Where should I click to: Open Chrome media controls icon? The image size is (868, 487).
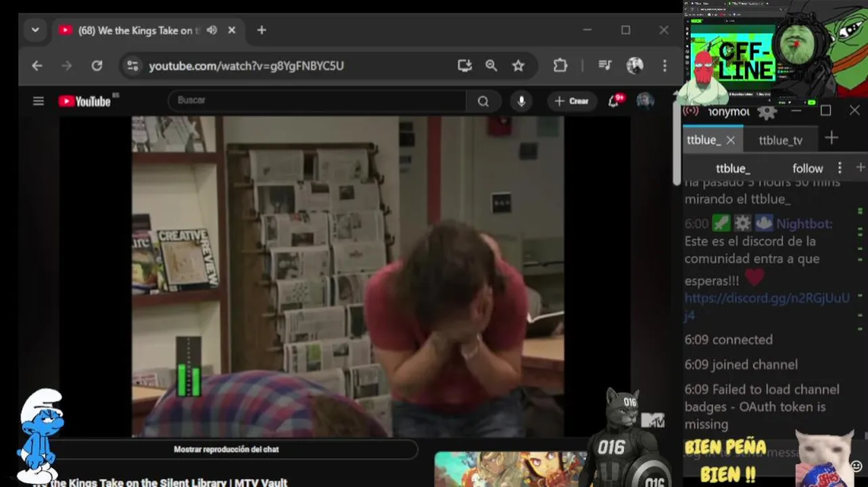605,66
